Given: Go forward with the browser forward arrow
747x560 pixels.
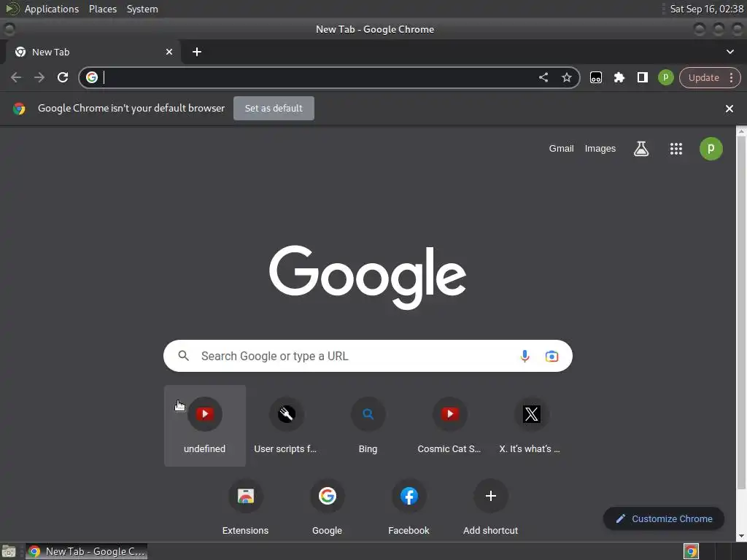Looking at the screenshot, I should [x=39, y=77].
